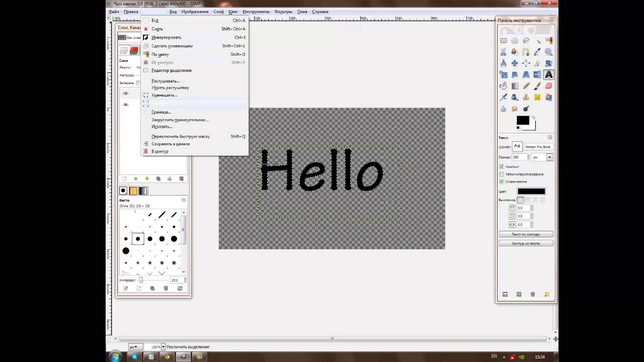Hide the top layer via eye icon
This screenshot has width=644, height=362.
tap(125, 94)
